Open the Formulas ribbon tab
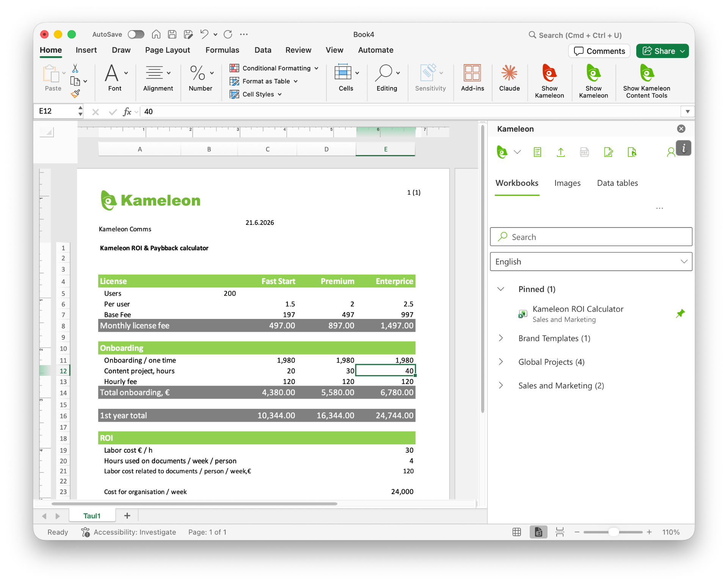Screen dimensions: 728x584 point(222,50)
